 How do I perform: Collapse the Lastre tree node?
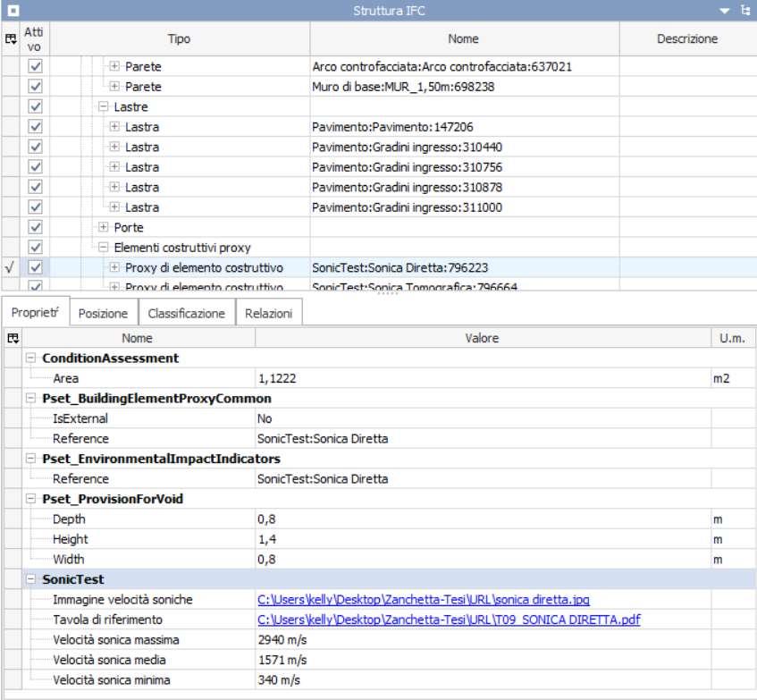point(104,107)
